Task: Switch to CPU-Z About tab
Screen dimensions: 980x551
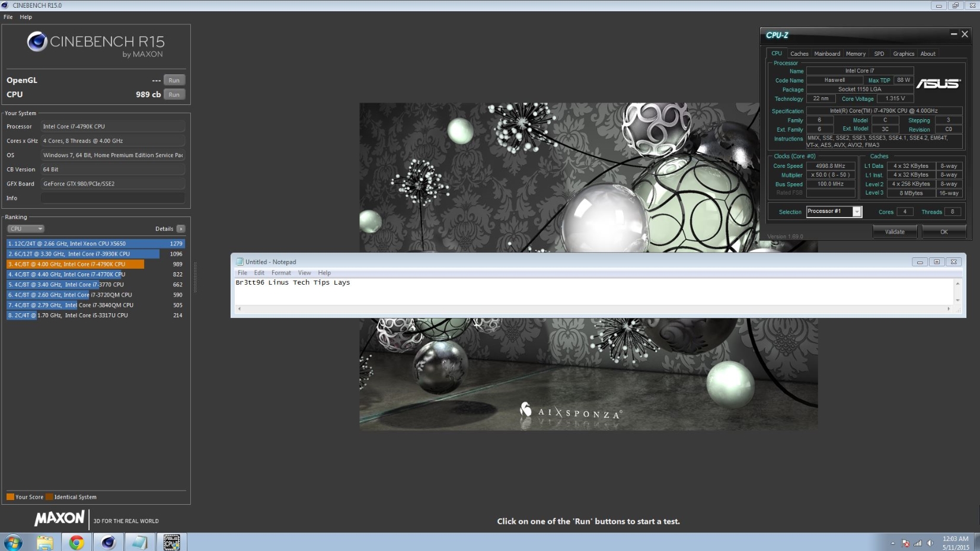Action: (x=928, y=54)
